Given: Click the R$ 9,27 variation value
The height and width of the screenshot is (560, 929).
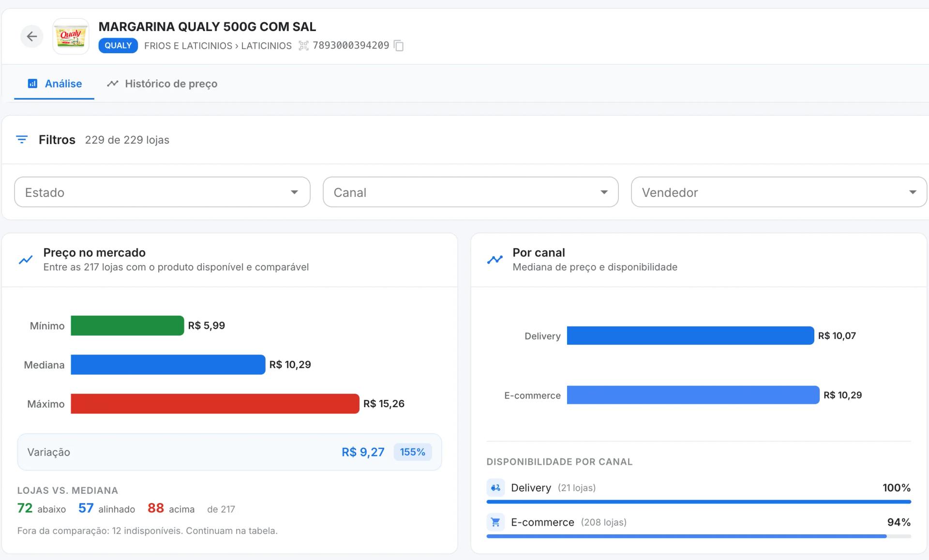Looking at the screenshot, I should coord(363,452).
